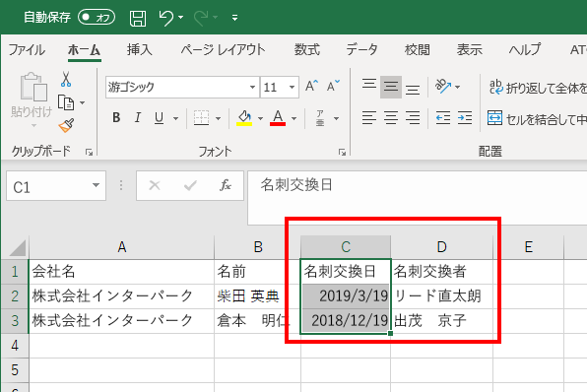Activate the Format Painter brush

pyautogui.click(x=66, y=126)
